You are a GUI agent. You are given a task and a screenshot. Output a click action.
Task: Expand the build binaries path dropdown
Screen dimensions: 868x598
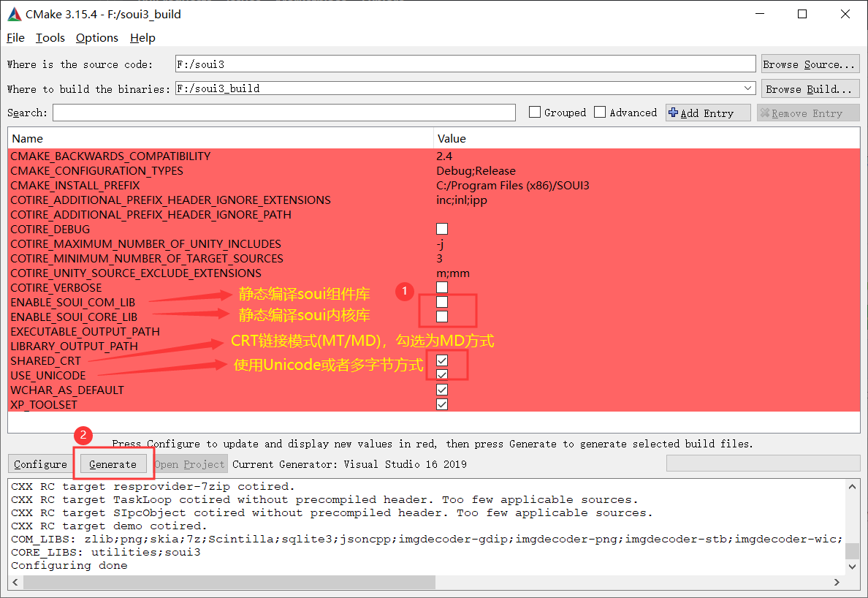tap(748, 88)
